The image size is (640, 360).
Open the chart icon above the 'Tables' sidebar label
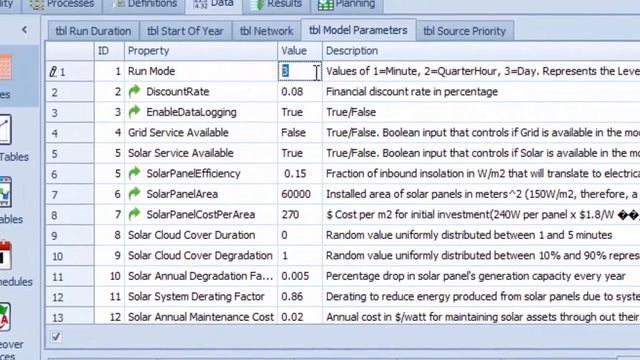(5, 130)
